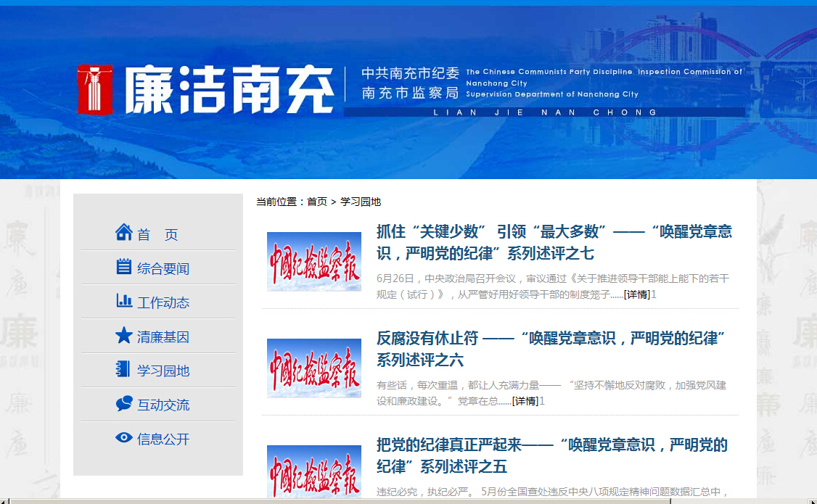Open article 系列述评之七 headline
Screen dimensions: 817x504
pyautogui.click(x=554, y=242)
